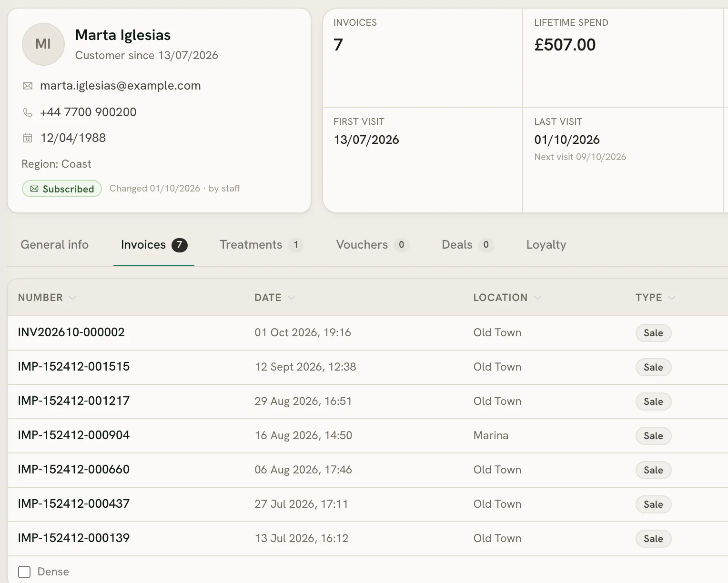Click the Last Visit date 01/10/2026
Viewport: 728px width, 583px height.
click(567, 140)
